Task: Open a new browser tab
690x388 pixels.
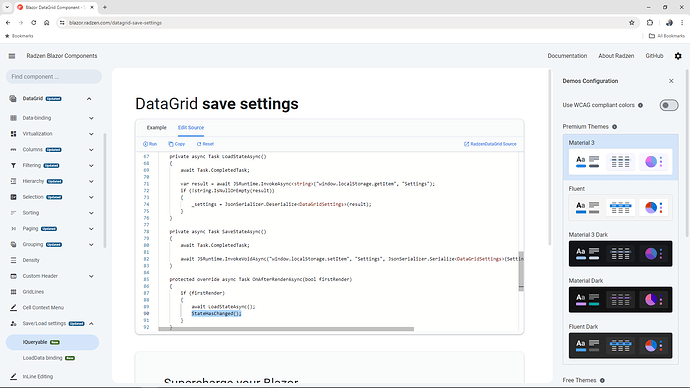Action: point(105,7)
